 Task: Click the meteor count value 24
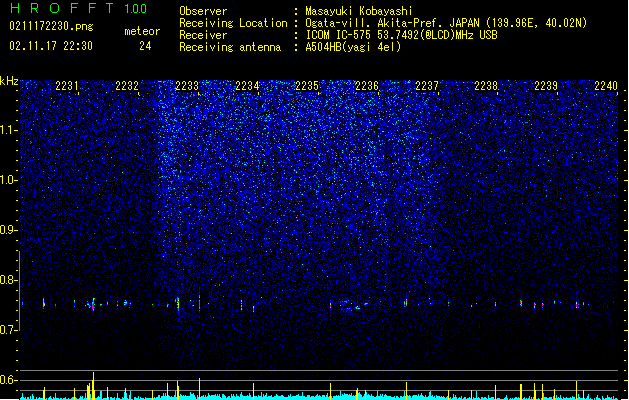coord(145,46)
